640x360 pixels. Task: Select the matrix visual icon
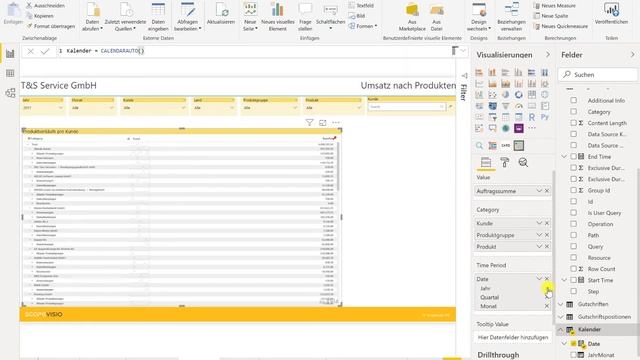click(x=518, y=117)
